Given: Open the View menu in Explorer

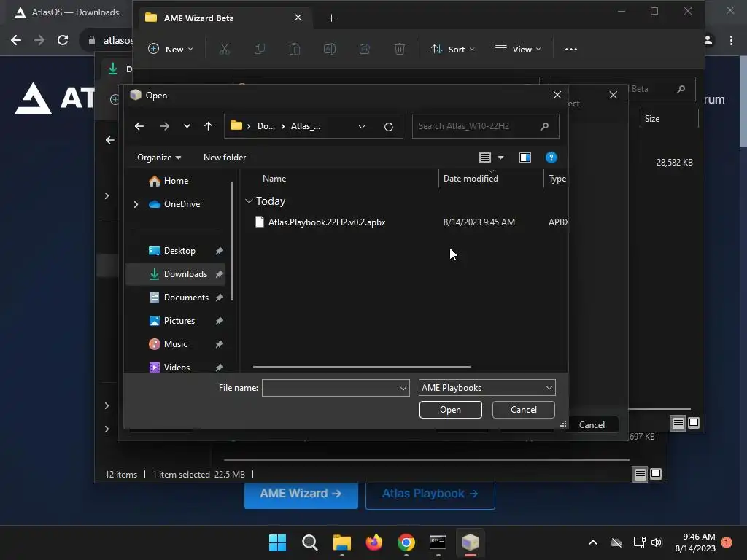Looking at the screenshot, I should click(518, 49).
